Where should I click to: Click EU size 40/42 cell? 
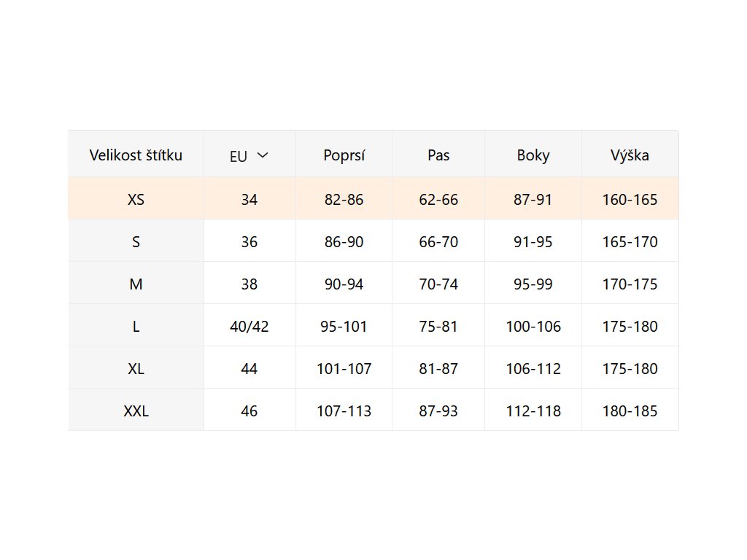point(249,326)
